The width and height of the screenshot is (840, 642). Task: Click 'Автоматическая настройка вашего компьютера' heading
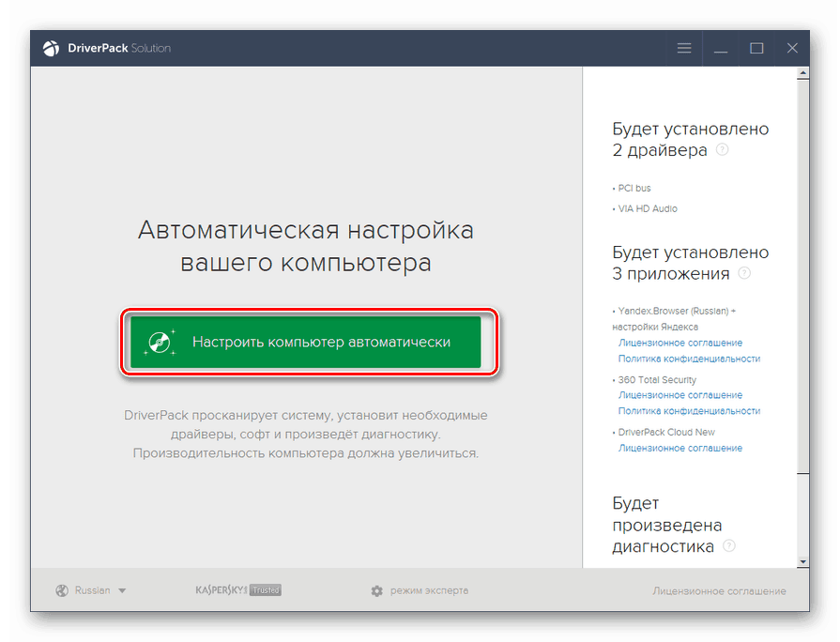(306, 247)
